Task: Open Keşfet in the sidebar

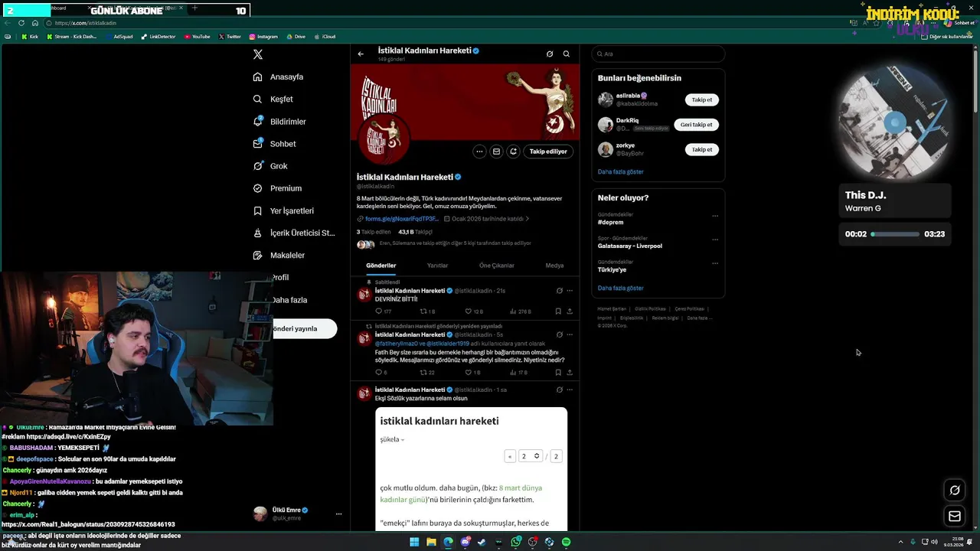Action: click(273, 99)
